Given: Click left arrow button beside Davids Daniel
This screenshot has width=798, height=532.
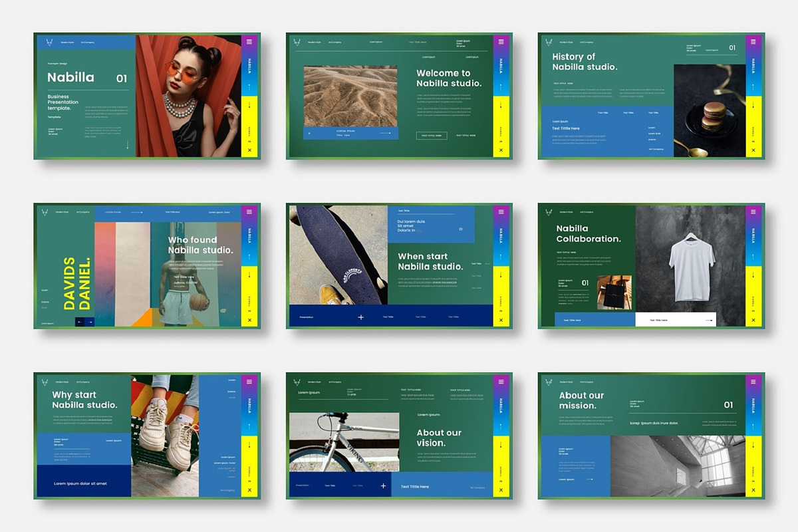Looking at the screenshot, I should (80, 322).
